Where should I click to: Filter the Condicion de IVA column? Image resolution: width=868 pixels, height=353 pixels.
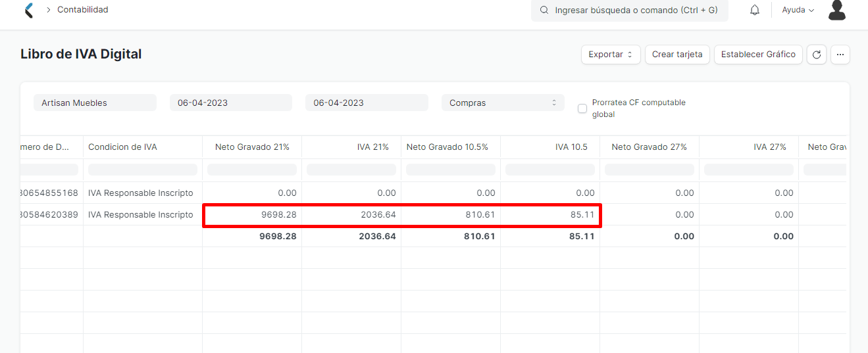(x=143, y=170)
